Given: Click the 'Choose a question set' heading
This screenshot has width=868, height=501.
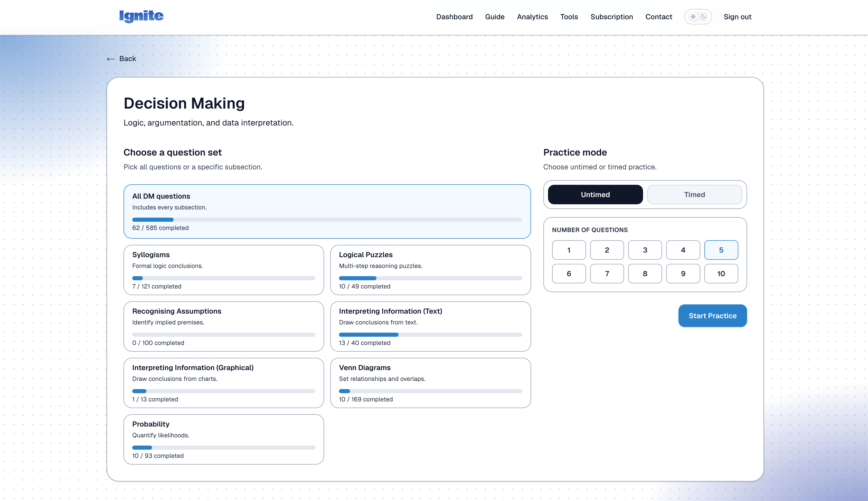Looking at the screenshot, I should (172, 152).
